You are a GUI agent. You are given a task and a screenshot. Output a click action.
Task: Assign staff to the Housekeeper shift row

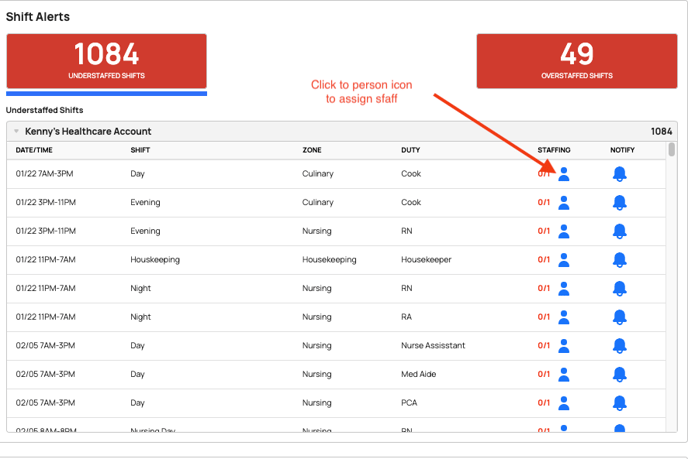(x=564, y=260)
